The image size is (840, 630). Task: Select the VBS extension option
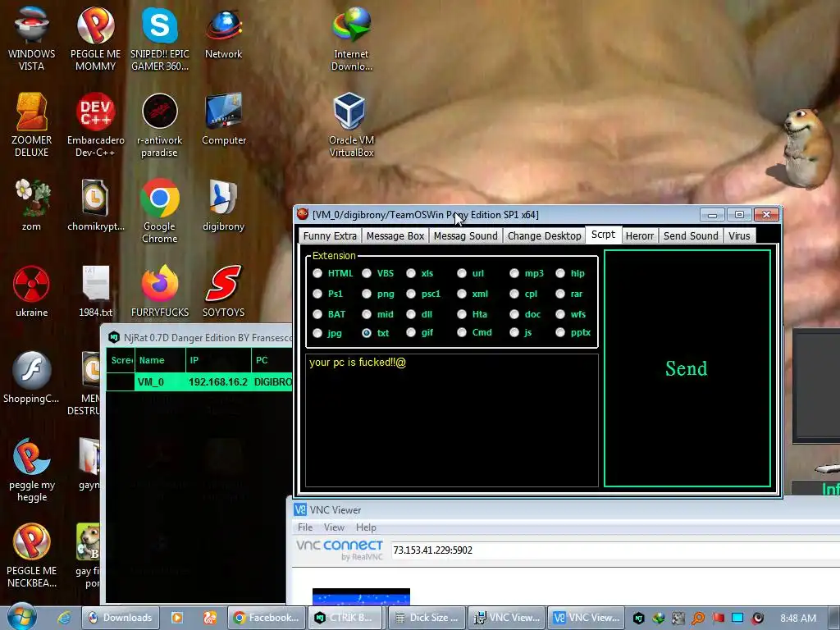coord(367,273)
